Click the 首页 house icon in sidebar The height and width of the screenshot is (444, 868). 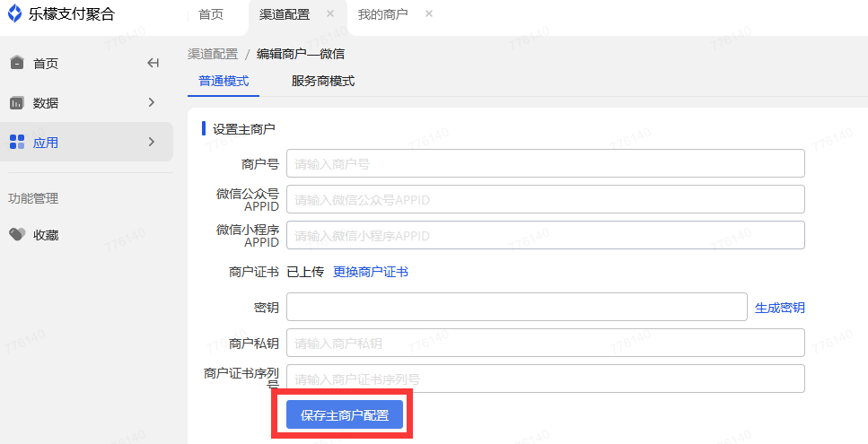pyautogui.click(x=17, y=63)
